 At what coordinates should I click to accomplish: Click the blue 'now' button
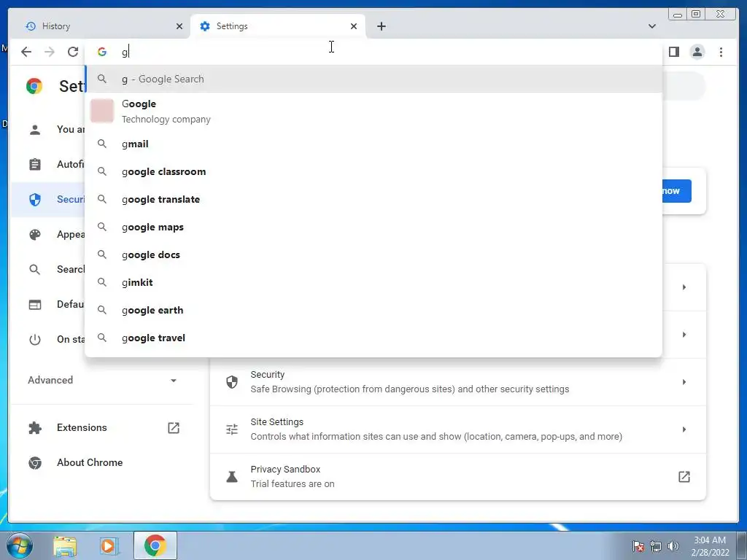click(x=676, y=191)
